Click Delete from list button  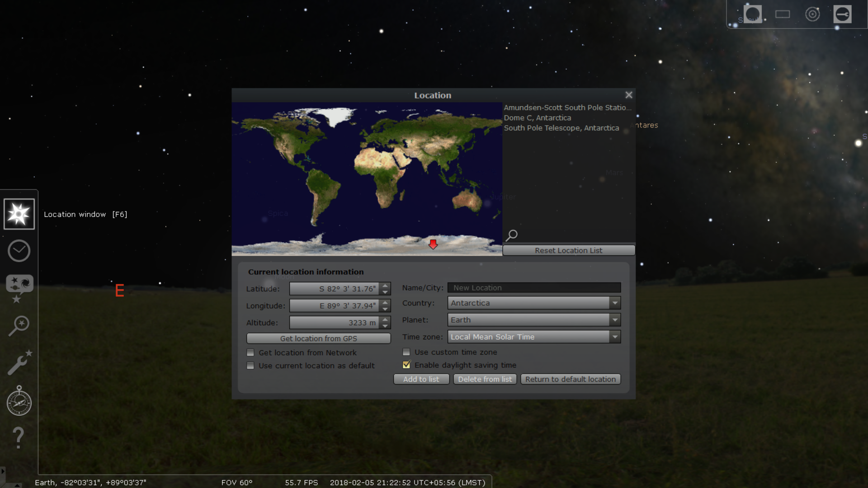485,379
